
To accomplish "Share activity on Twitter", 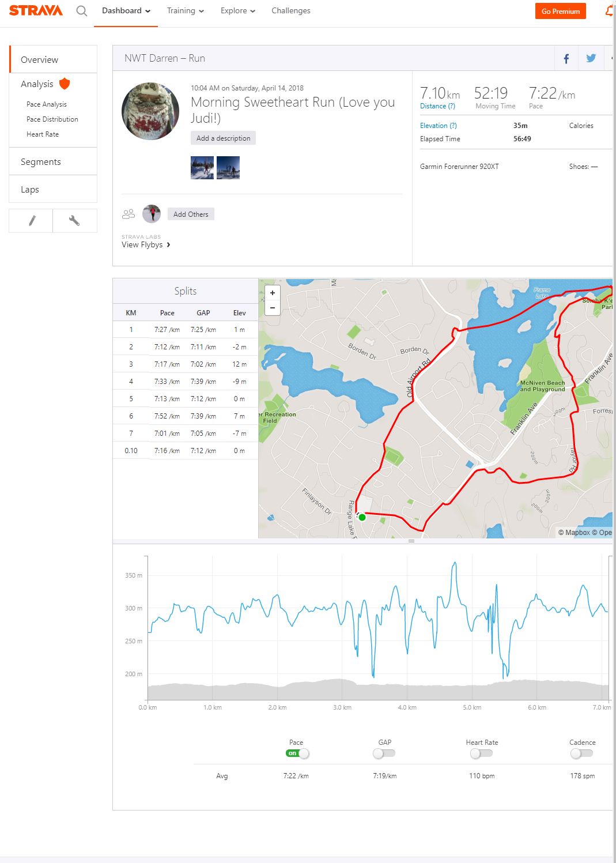I will tap(591, 58).
